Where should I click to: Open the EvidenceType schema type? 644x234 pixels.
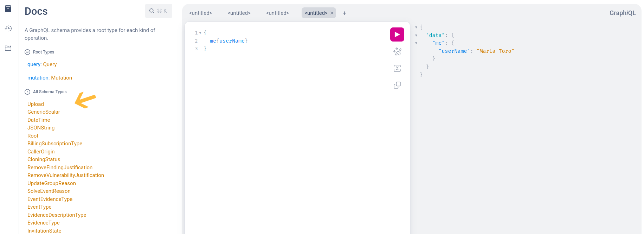coord(44,223)
